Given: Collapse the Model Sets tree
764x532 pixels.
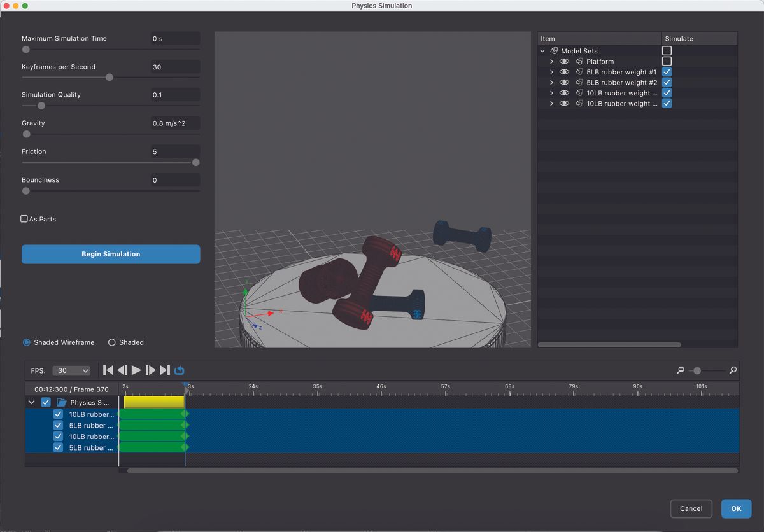Looking at the screenshot, I should (x=543, y=50).
